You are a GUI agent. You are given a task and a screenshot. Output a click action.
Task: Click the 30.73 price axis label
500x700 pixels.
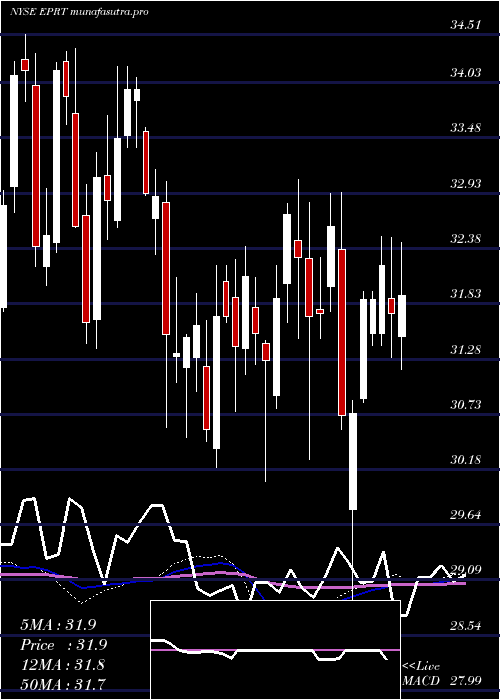coord(465,405)
